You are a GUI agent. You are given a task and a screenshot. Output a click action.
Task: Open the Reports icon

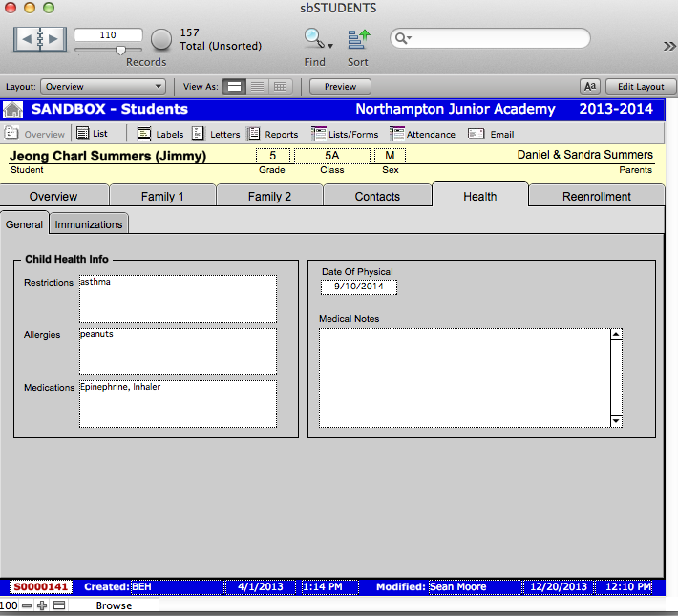(x=254, y=134)
